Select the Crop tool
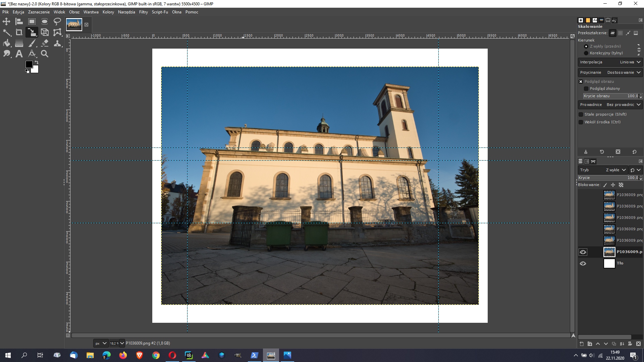Screen dimensions: 644x362 (x=19, y=33)
